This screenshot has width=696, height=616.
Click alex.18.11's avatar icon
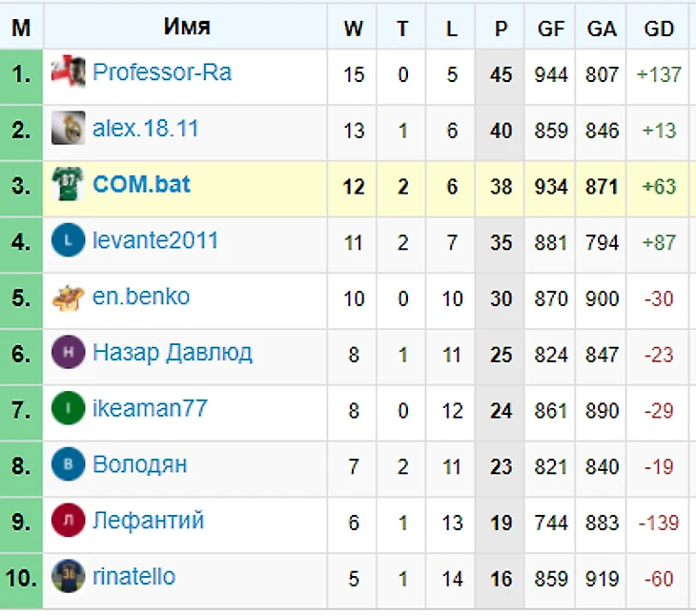[69, 129]
